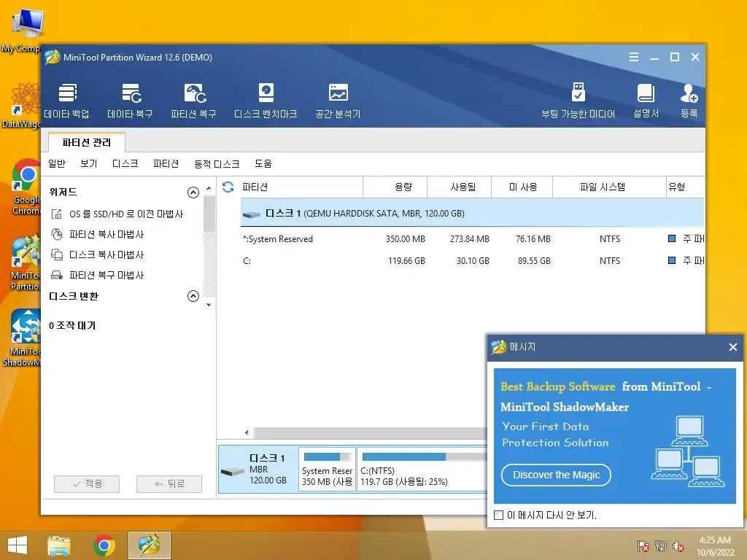This screenshot has width=747, height=560.
Task: Open the 파티션 menu
Action: [166, 164]
